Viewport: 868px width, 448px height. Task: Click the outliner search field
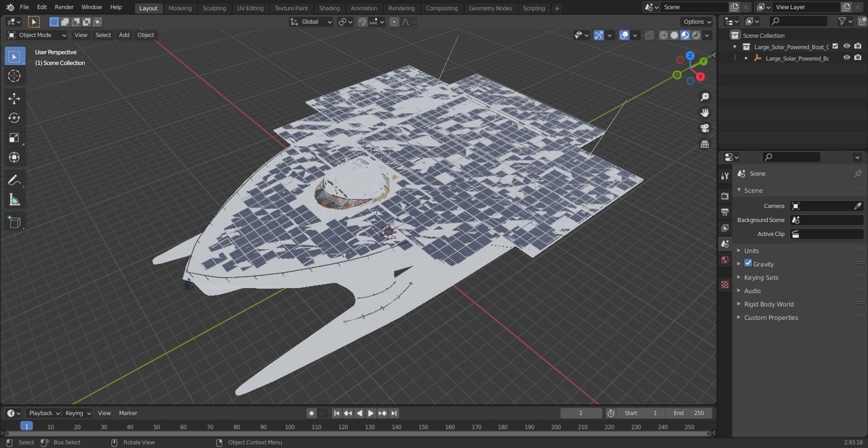tap(798, 21)
